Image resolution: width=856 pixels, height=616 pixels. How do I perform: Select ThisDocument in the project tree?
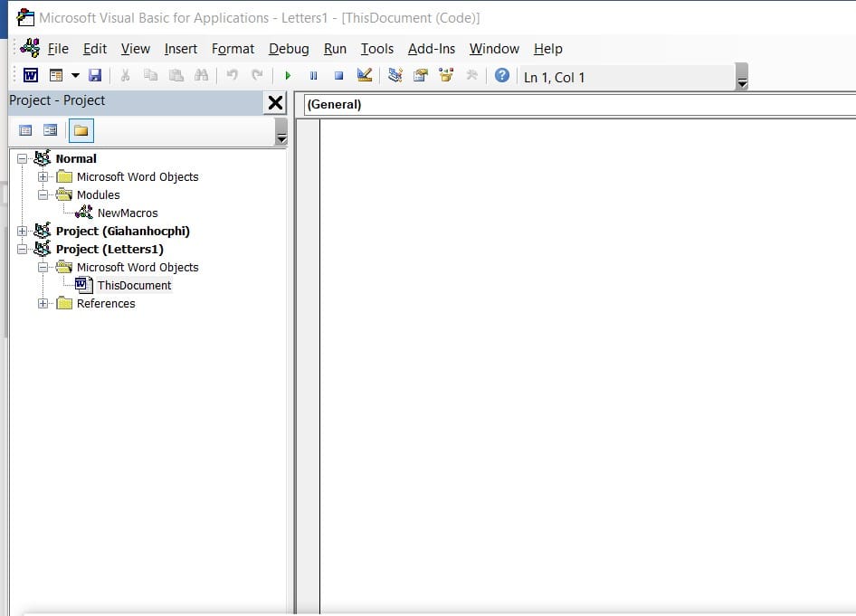134,285
